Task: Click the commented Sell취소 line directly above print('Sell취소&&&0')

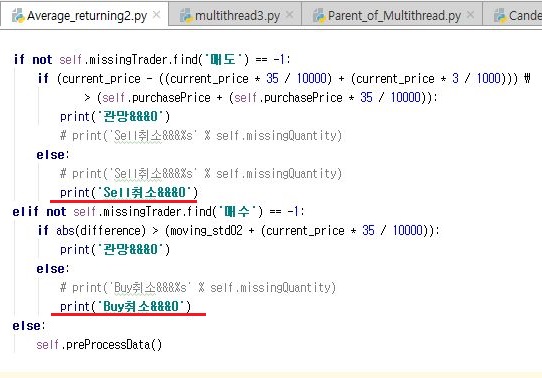Action: pyautogui.click(x=201, y=173)
